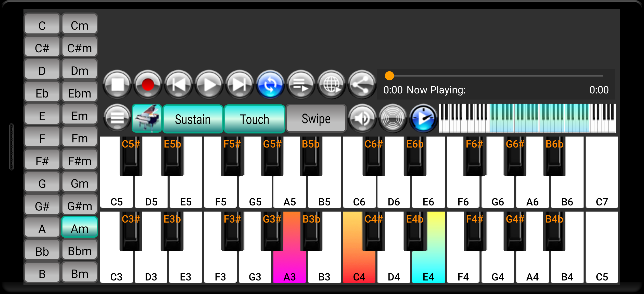Play the highlighted A3 key
Screen dimensions: 644x294
[x=290, y=267]
